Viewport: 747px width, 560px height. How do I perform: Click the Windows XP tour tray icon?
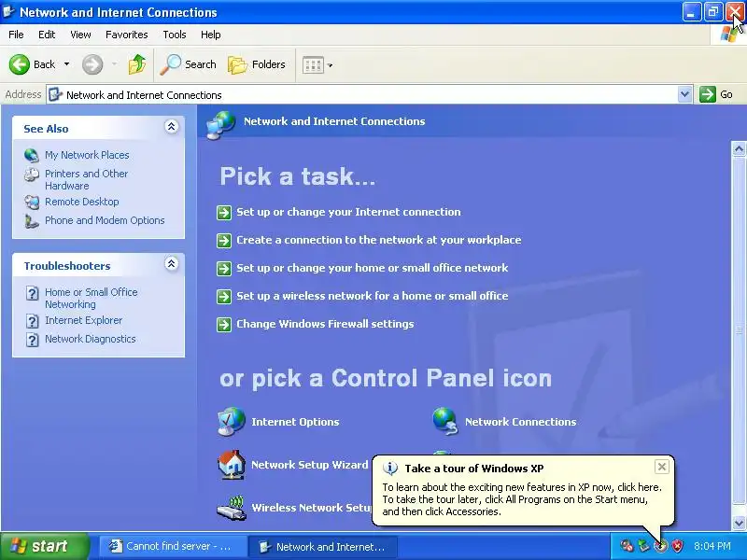point(661,546)
